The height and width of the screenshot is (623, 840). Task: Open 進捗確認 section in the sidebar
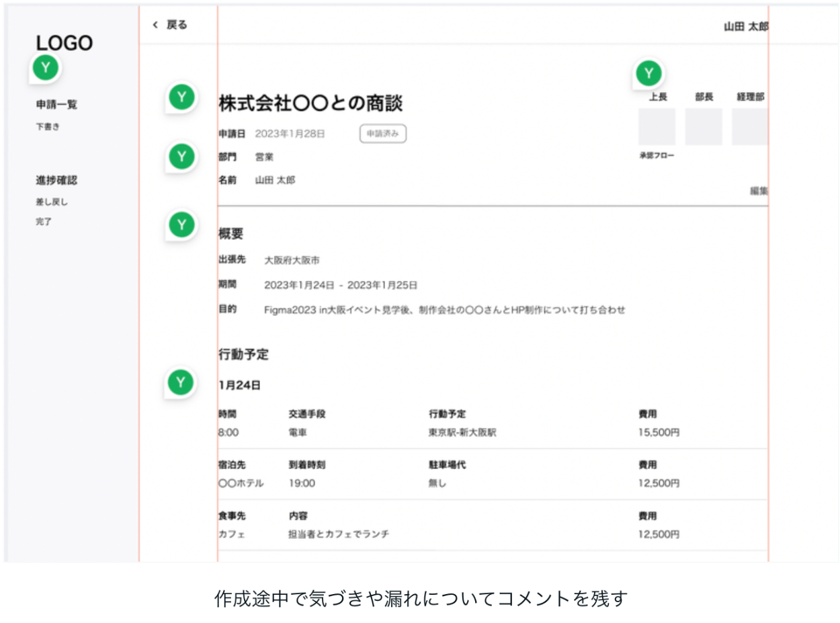[x=56, y=181]
